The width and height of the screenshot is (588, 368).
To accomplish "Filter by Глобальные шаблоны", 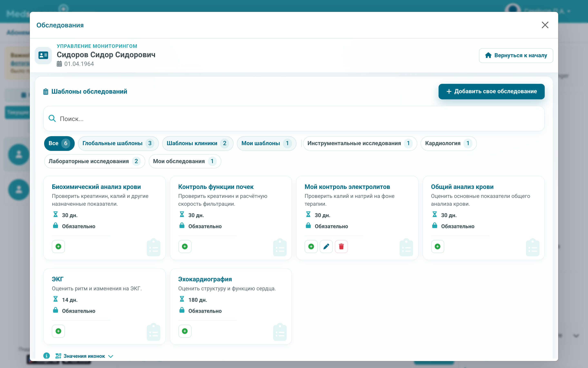I will [x=118, y=143].
